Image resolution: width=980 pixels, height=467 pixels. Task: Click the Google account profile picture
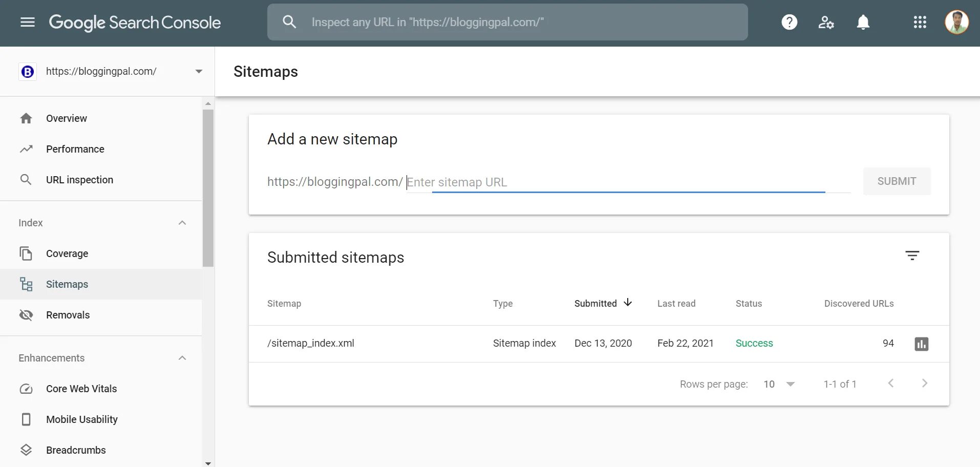click(956, 22)
